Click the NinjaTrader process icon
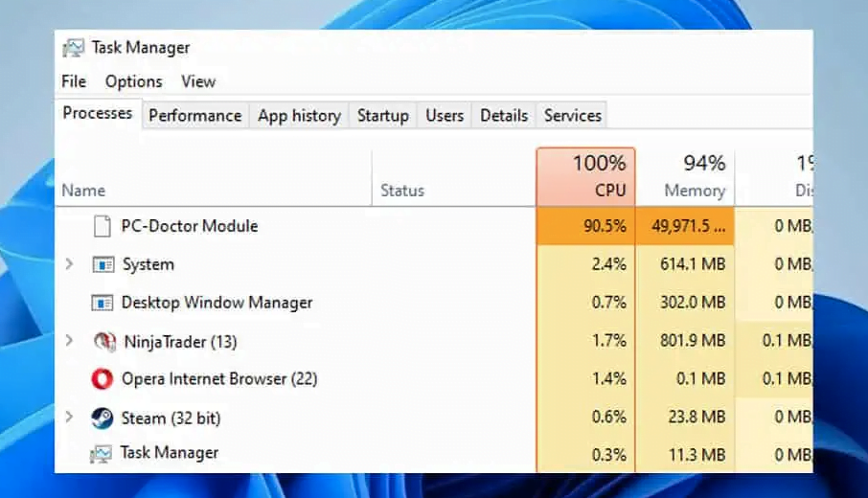This screenshot has width=868, height=498. 104,341
